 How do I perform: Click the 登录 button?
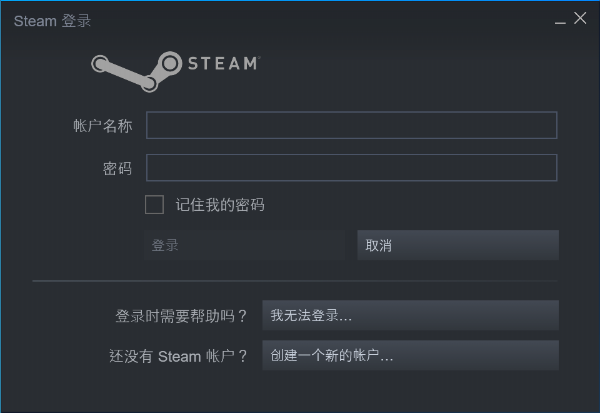point(245,245)
